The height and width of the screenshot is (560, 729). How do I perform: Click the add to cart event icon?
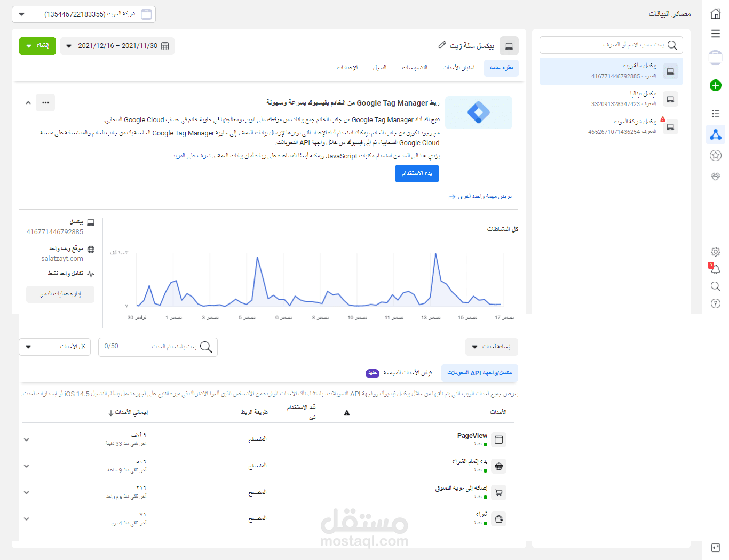click(499, 493)
